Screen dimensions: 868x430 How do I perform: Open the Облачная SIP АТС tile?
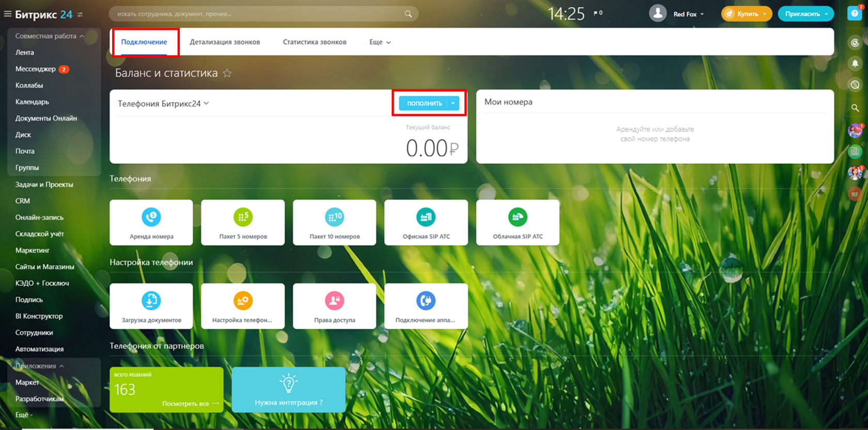pyautogui.click(x=518, y=222)
